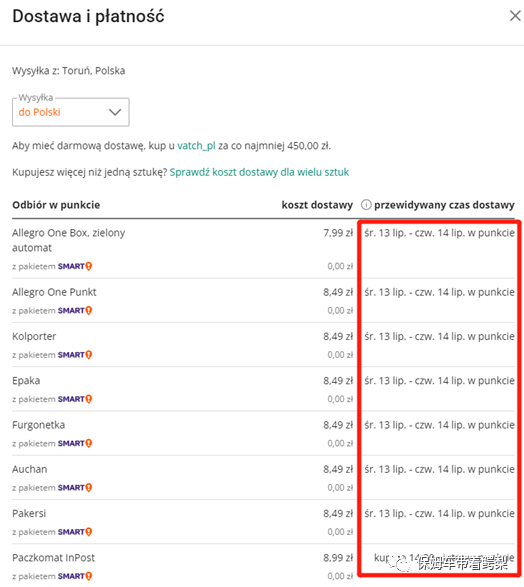The height and width of the screenshot is (587, 524).
Task: Click delivery date for Pakersi
Action: pos(439,513)
